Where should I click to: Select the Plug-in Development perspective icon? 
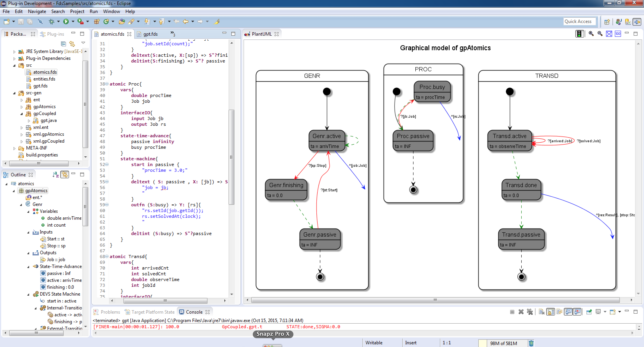click(x=637, y=22)
